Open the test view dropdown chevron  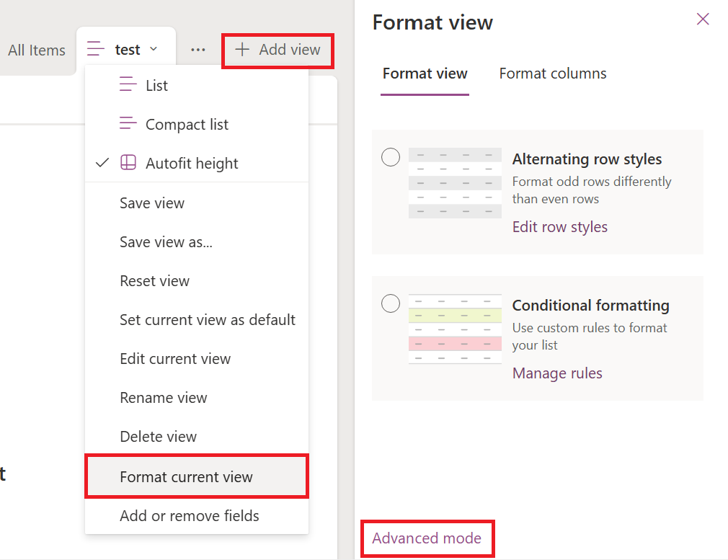click(154, 50)
